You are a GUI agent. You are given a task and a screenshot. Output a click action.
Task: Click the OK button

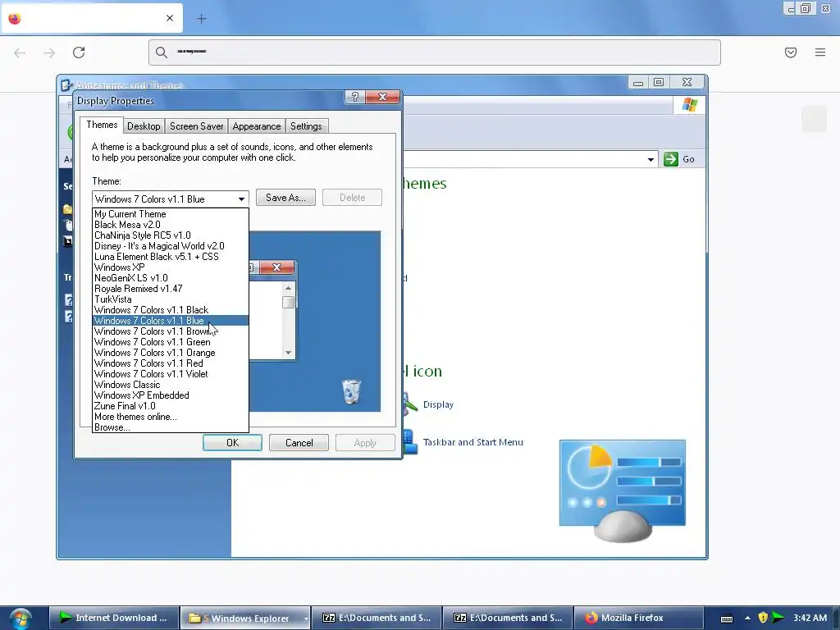pyautogui.click(x=232, y=443)
